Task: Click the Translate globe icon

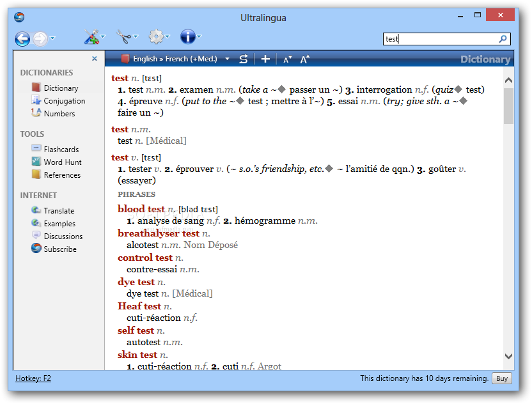Action: tap(36, 210)
